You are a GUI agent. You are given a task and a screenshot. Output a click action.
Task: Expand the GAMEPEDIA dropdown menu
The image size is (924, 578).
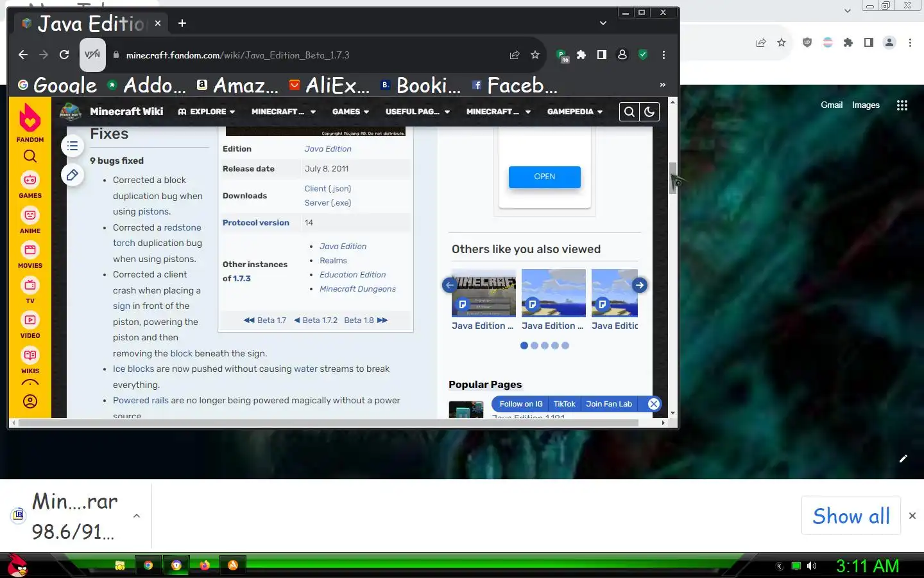(x=575, y=112)
